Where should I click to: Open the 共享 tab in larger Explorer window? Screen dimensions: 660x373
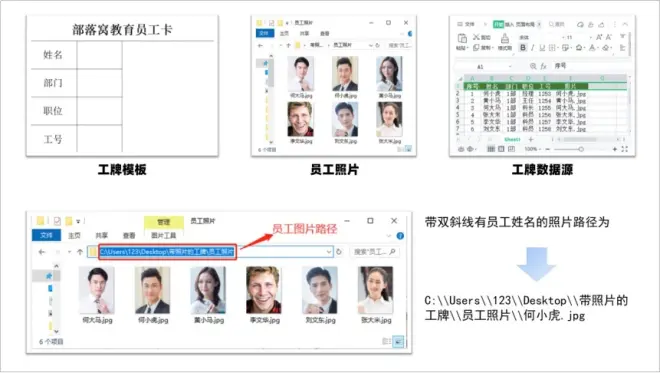tap(101, 235)
